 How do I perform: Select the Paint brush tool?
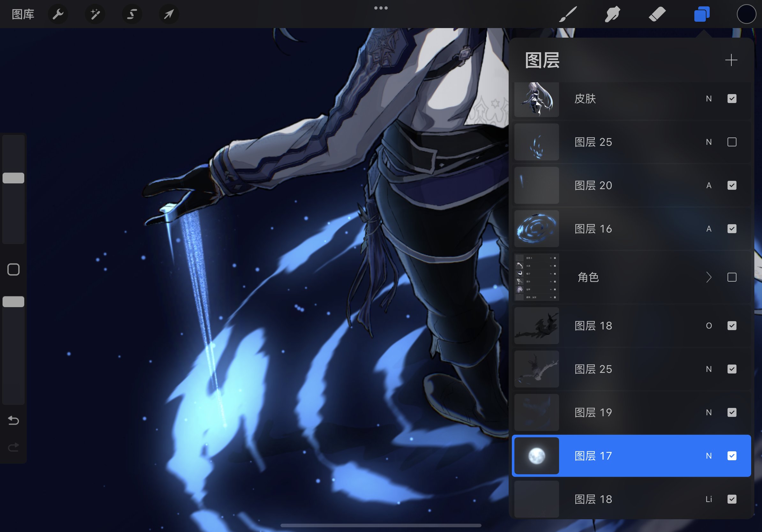tap(568, 14)
